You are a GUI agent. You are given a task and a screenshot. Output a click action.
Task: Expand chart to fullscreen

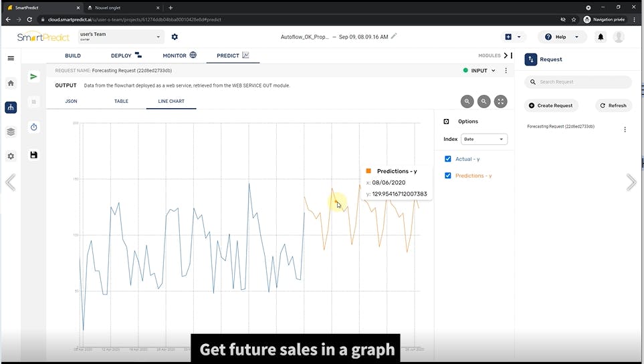(x=501, y=102)
